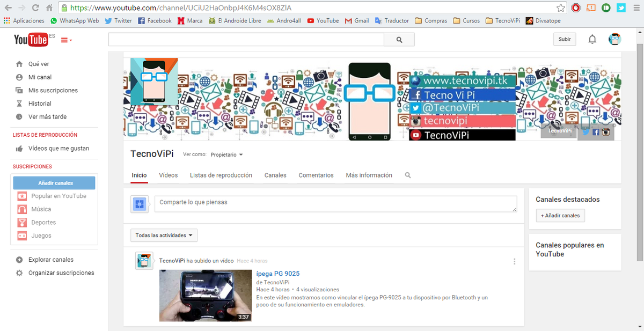Screen dimensions: 644x331
Task: Open the Compras bookmarks folder
Action: 431,20
